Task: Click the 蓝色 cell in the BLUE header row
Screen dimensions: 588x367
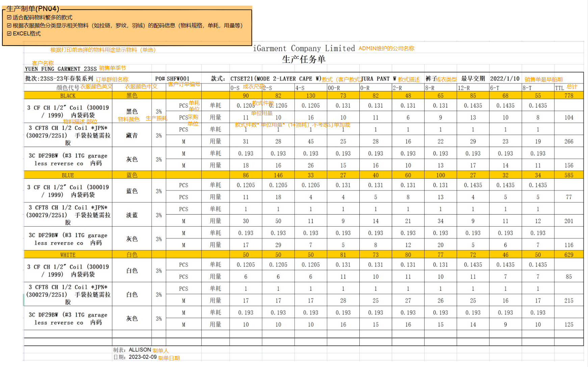Action: pyautogui.click(x=132, y=175)
